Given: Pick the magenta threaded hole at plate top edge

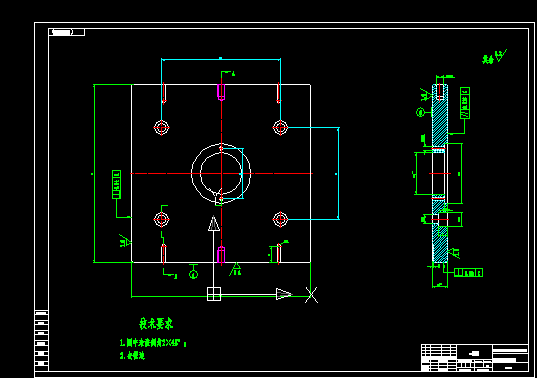Looking at the screenshot, I should (221, 92).
